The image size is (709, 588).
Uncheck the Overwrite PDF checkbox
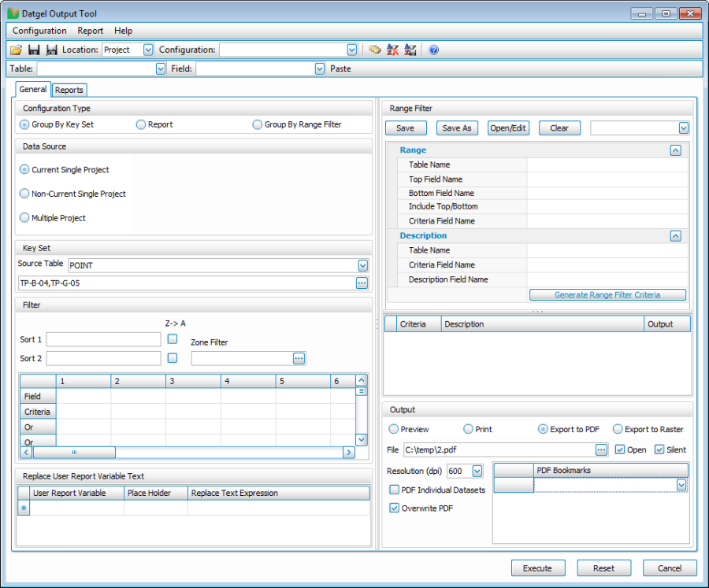(x=395, y=508)
